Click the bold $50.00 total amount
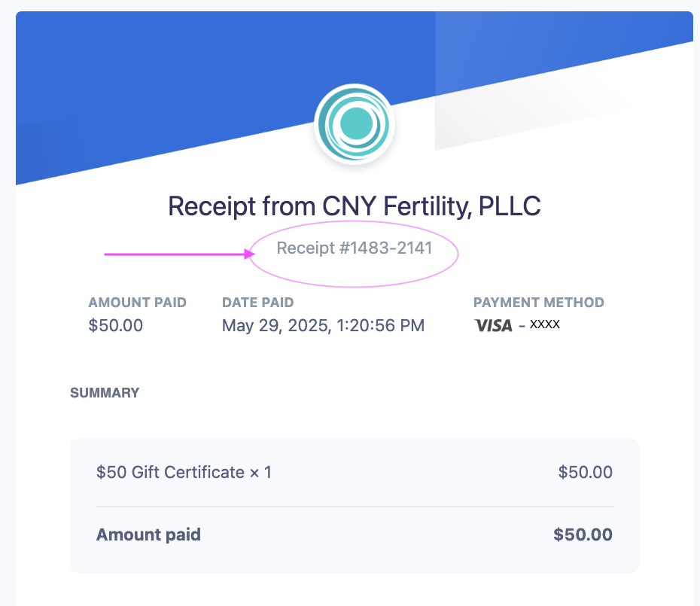This screenshot has height=606, width=700. tap(583, 534)
